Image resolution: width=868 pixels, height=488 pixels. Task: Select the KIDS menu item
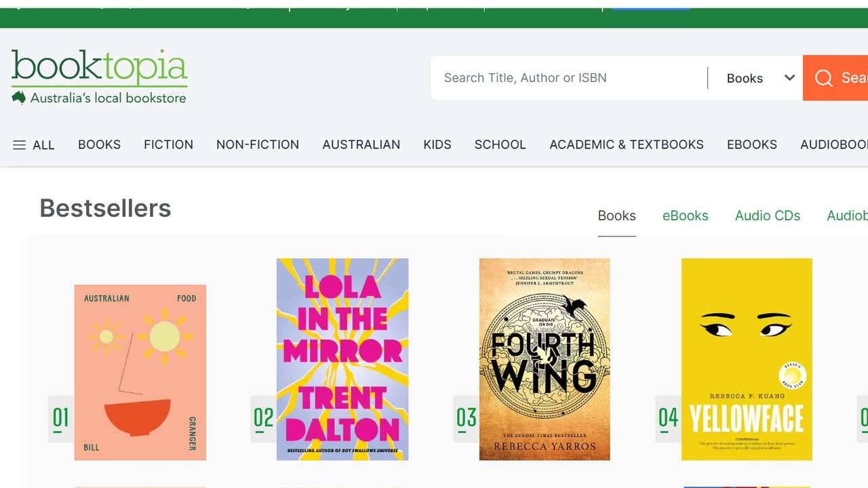point(437,144)
